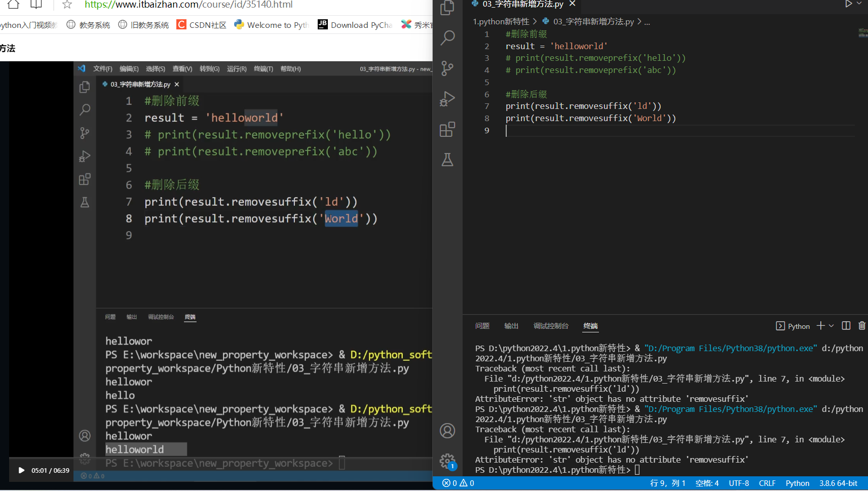Screen dimensions: 868x491
Task: Open Welcome to Python bookmark
Action: click(x=272, y=25)
